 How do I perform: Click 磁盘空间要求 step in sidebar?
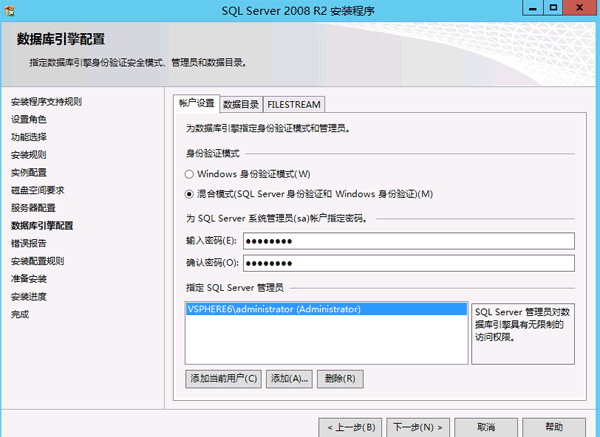[x=38, y=190]
